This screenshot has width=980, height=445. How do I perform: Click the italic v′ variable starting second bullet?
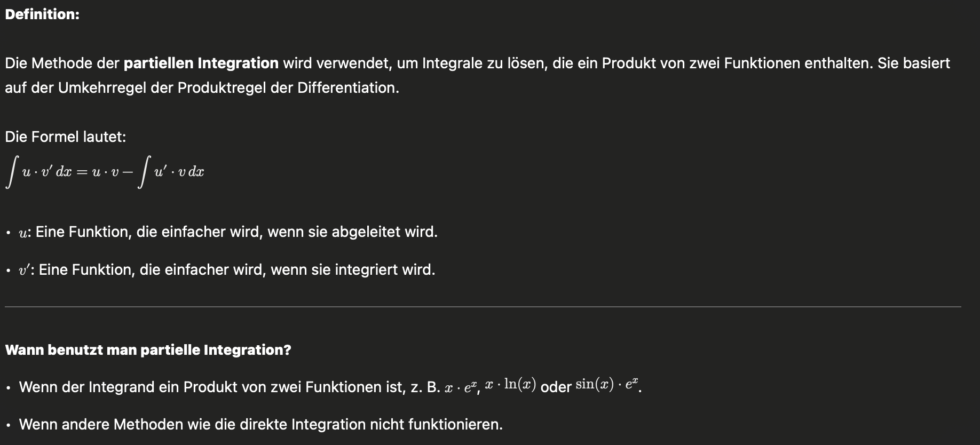point(25,270)
